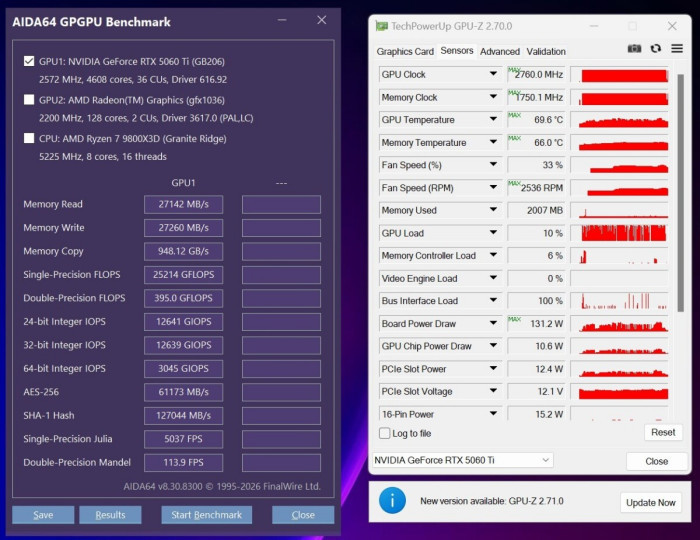
Task: Open the Memory Clock sensor dropdown
Action: (493, 96)
